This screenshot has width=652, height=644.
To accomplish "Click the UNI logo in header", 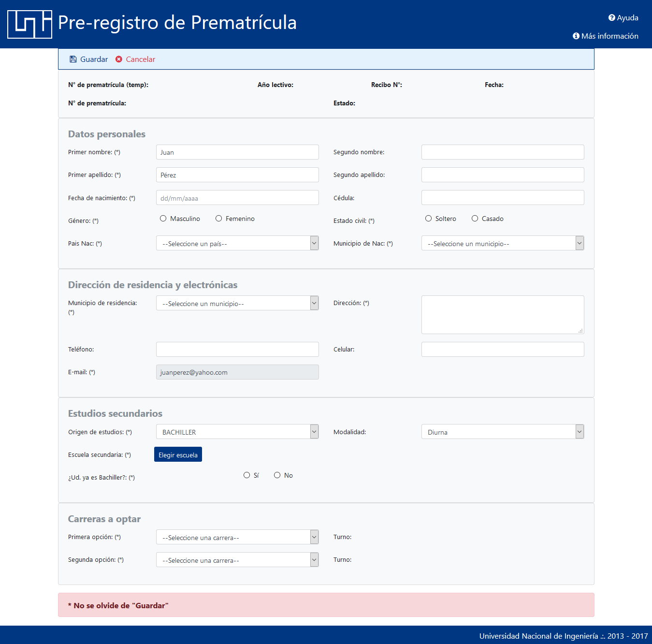I will [x=29, y=24].
